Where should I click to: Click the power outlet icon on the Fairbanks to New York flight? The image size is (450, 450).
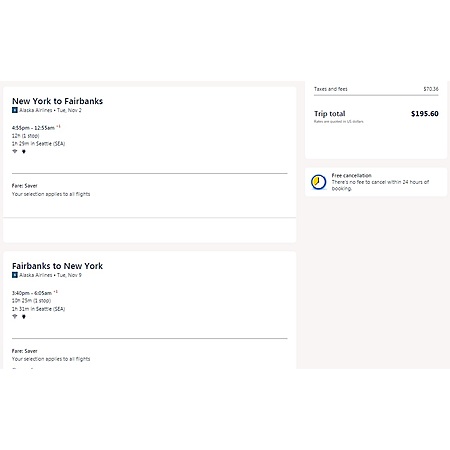pyautogui.click(x=24, y=317)
